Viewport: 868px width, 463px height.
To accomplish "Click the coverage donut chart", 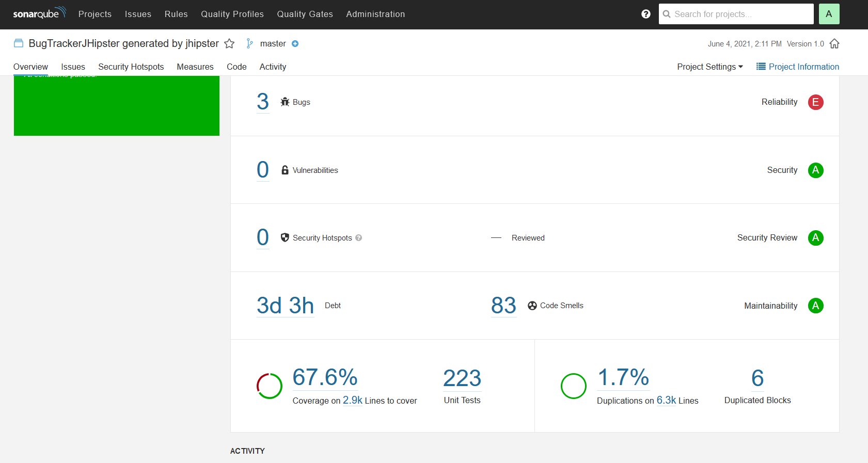I will pos(270,386).
